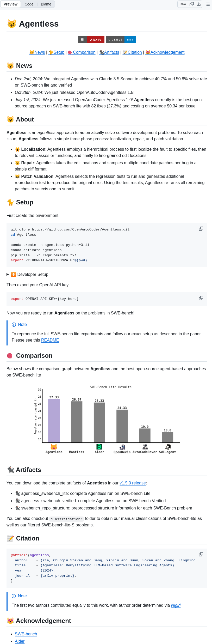Switch to the Blame tab

[46, 4]
